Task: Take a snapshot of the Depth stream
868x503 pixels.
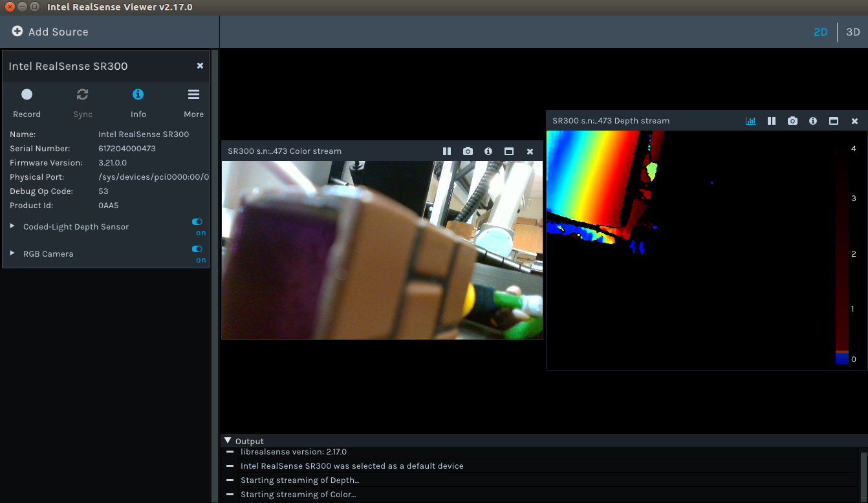Action: pyautogui.click(x=792, y=121)
